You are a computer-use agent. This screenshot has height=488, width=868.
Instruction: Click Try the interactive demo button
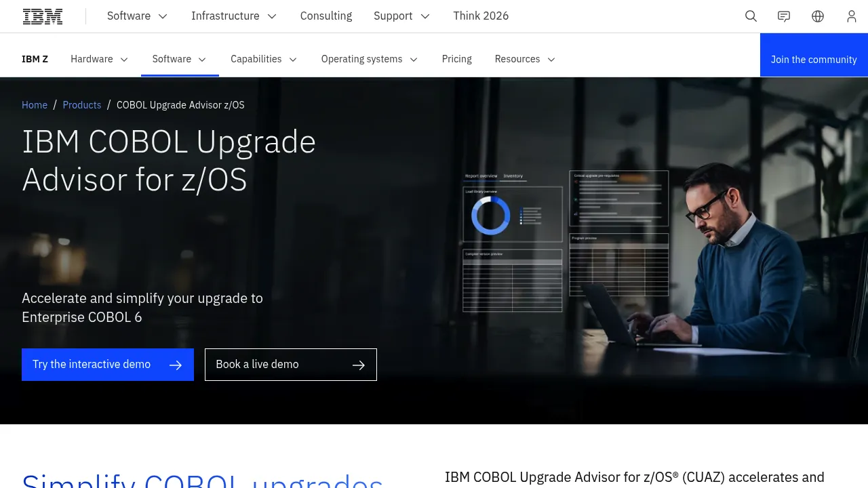(108, 365)
